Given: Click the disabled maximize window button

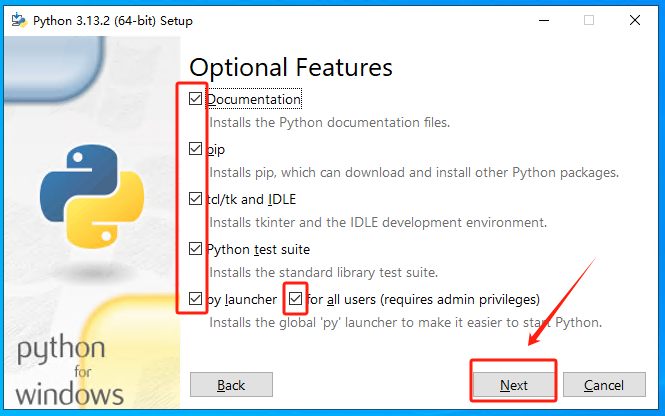Looking at the screenshot, I should pyautogui.click(x=589, y=20).
